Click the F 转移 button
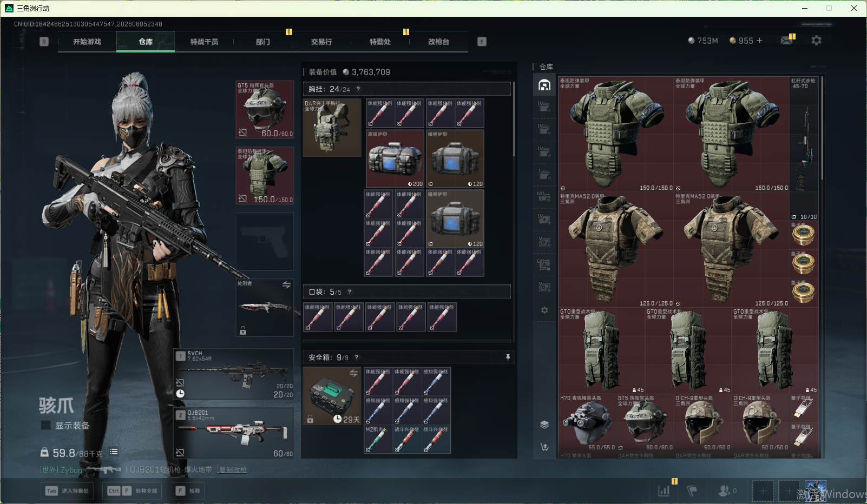 point(188,491)
